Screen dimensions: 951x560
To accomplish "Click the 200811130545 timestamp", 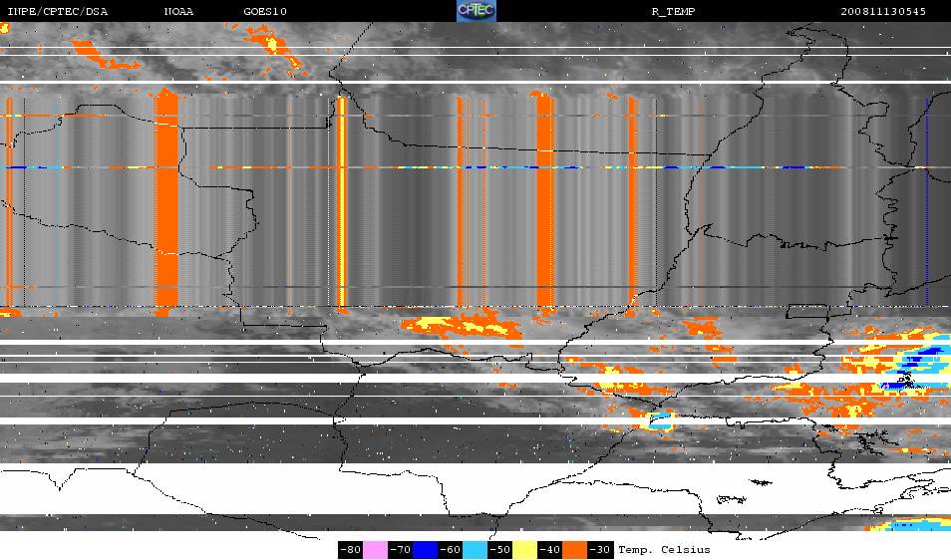I will 883,12.
